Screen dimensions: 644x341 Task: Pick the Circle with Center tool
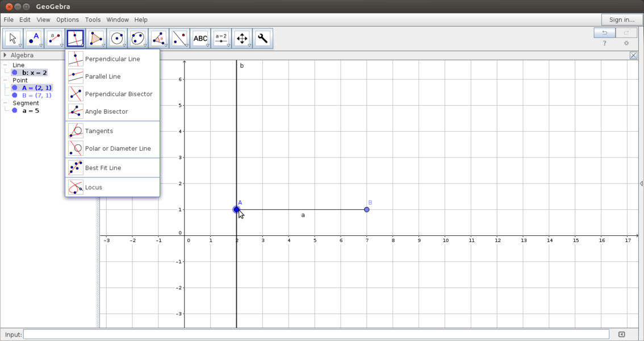pyautogui.click(x=117, y=38)
